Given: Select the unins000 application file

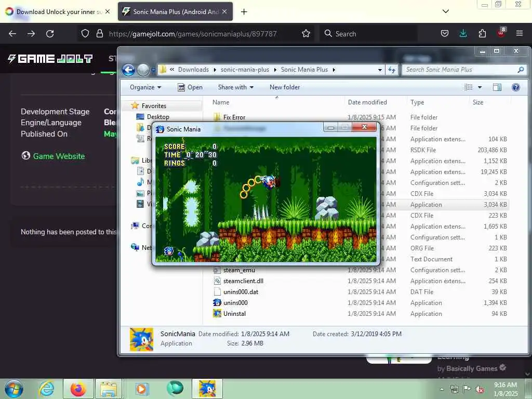Looking at the screenshot, I should 235,303.
